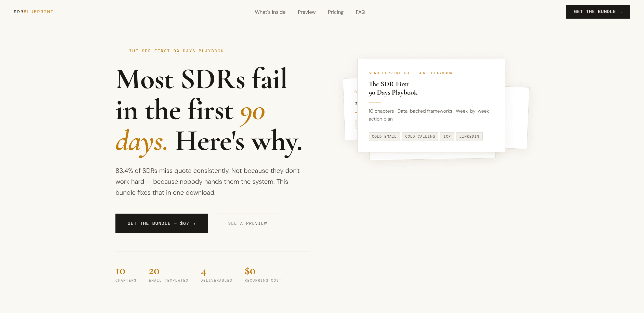Select the ICP tag
The image size is (644, 313).
point(447,137)
